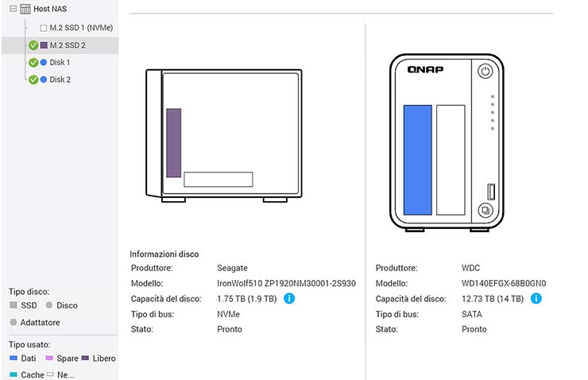Collapse the Host NAS tree node
Viewport: 588px width, 380px height.
pyautogui.click(x=10, y=9)
